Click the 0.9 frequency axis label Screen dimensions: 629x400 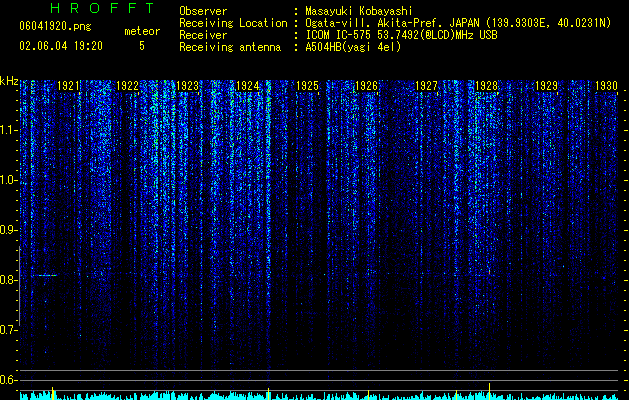tap(9, 230)
